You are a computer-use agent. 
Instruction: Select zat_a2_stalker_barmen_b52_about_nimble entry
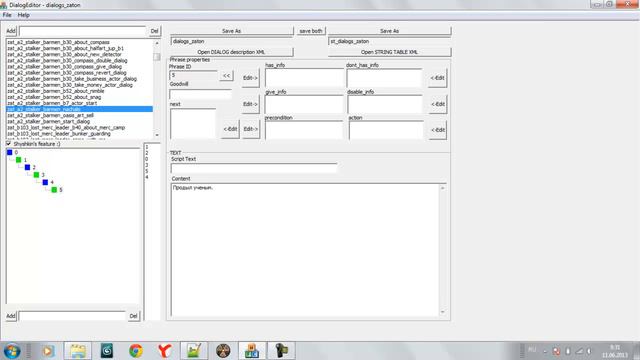click(x=56, y=91)
